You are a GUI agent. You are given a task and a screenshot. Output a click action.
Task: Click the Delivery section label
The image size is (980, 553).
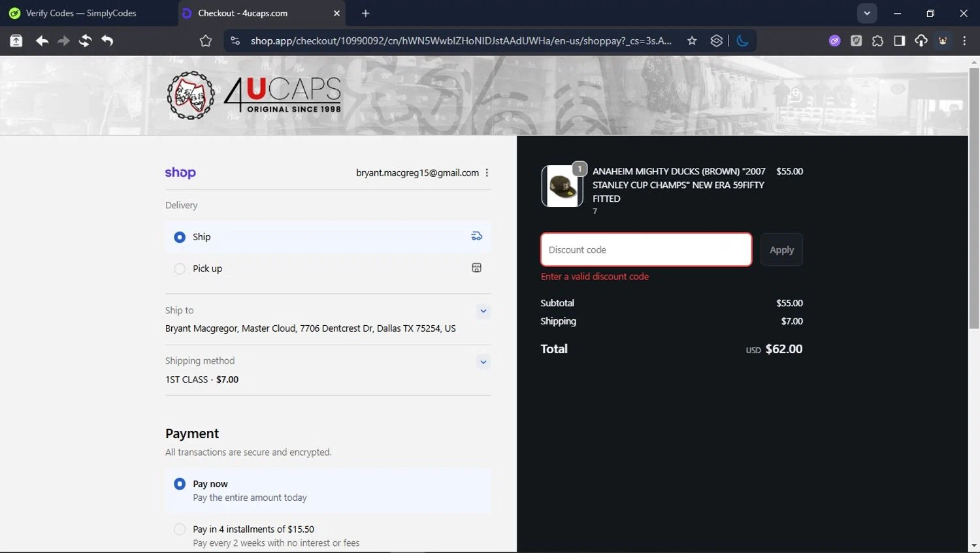181,205
